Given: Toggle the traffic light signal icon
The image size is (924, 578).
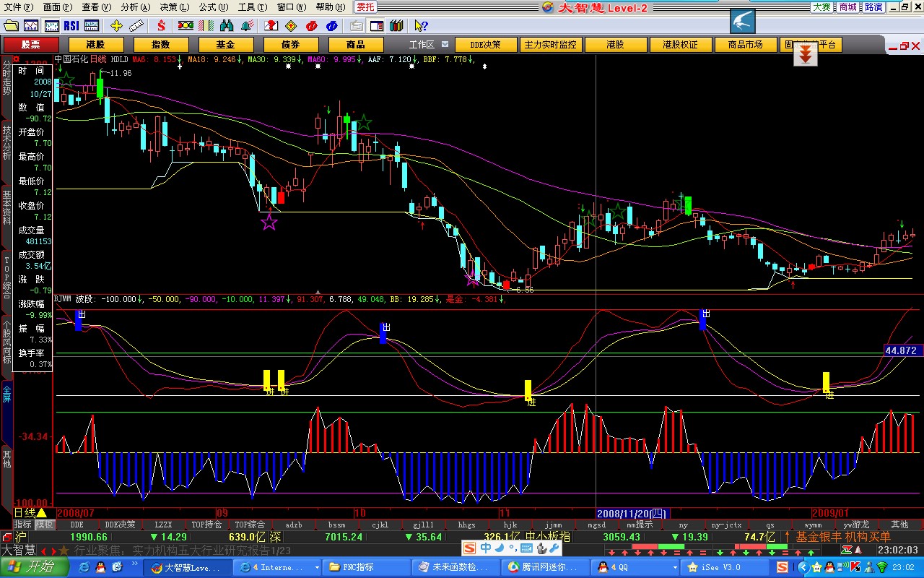Looking at the screenshot, I should (185, 26).
